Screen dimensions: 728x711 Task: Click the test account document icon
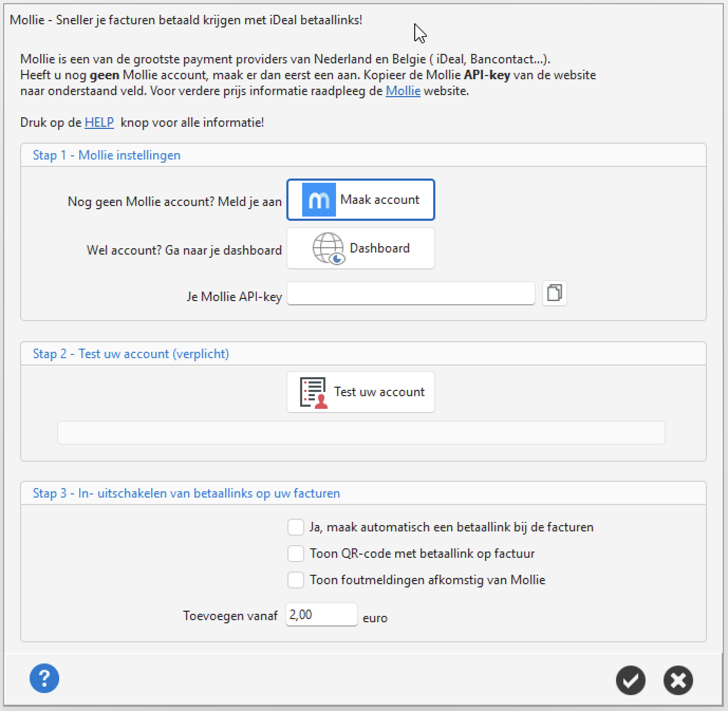314,392
